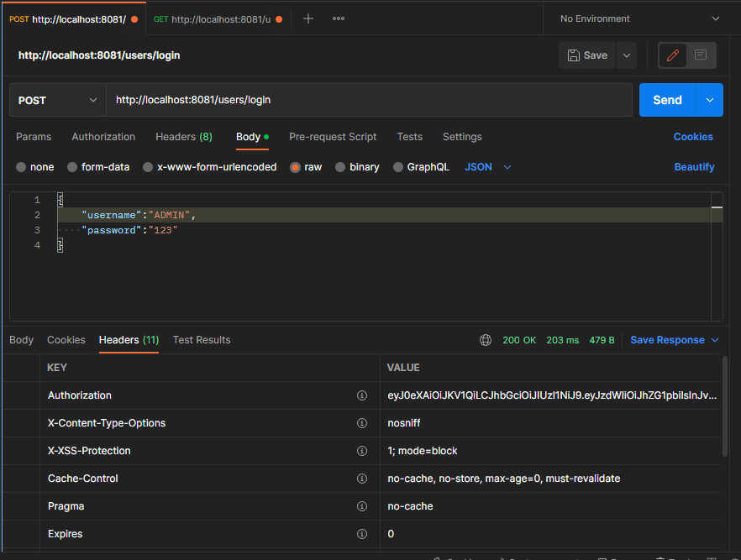Open the POST method dropdown
Viewport: 741px width, 560px height.
56,100
